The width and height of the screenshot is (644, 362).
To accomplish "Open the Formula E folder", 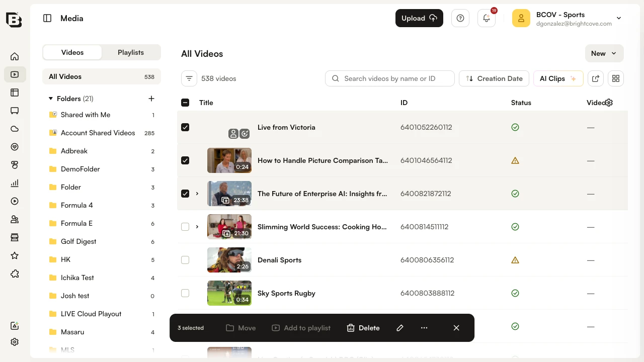I will 102,223.
